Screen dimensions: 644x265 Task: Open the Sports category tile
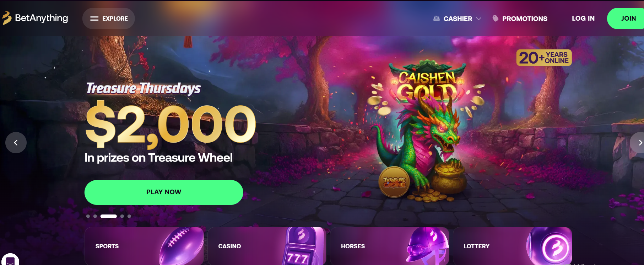tap(144, 246)
